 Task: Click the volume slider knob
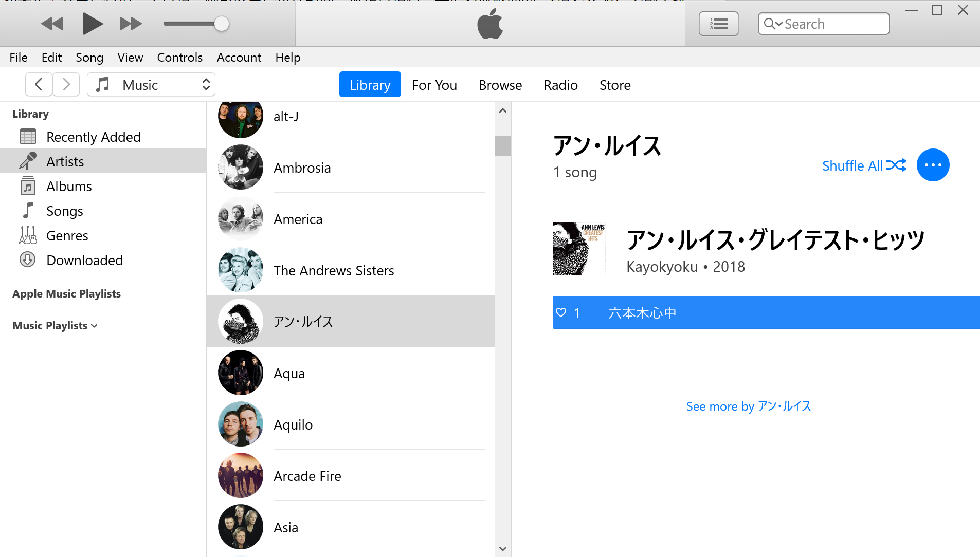(x=222, y=24)
